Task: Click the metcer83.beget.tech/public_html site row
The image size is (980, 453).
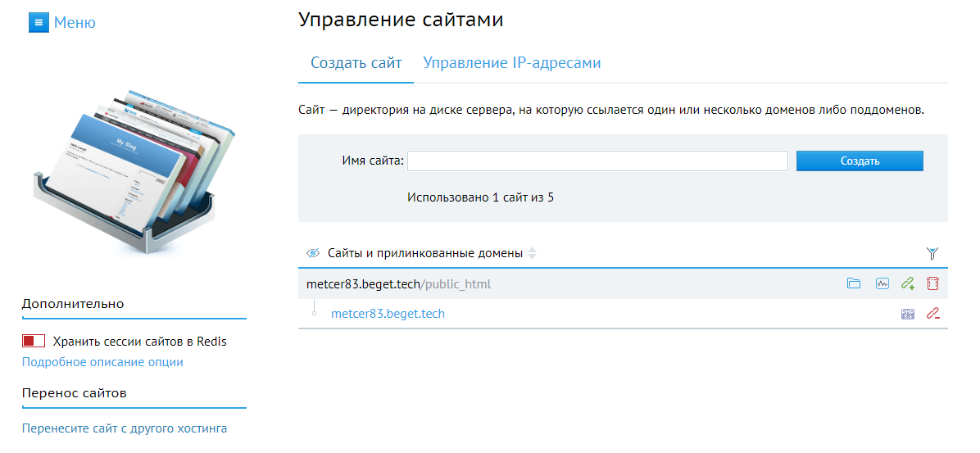Action: click(398, 284)
